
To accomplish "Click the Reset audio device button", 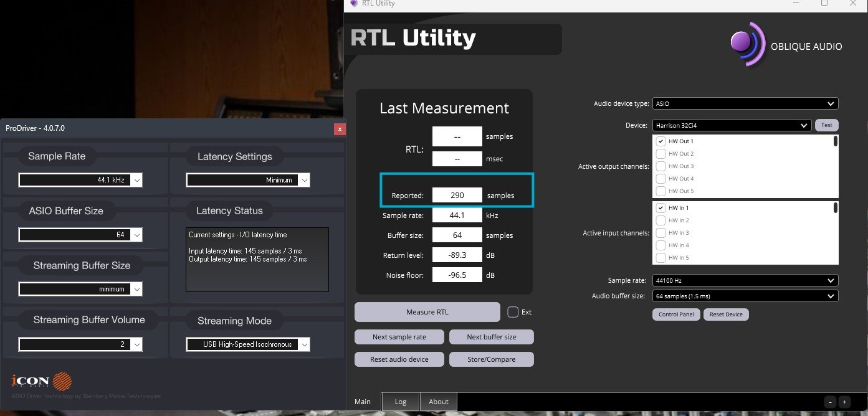I will pos(399,359).
